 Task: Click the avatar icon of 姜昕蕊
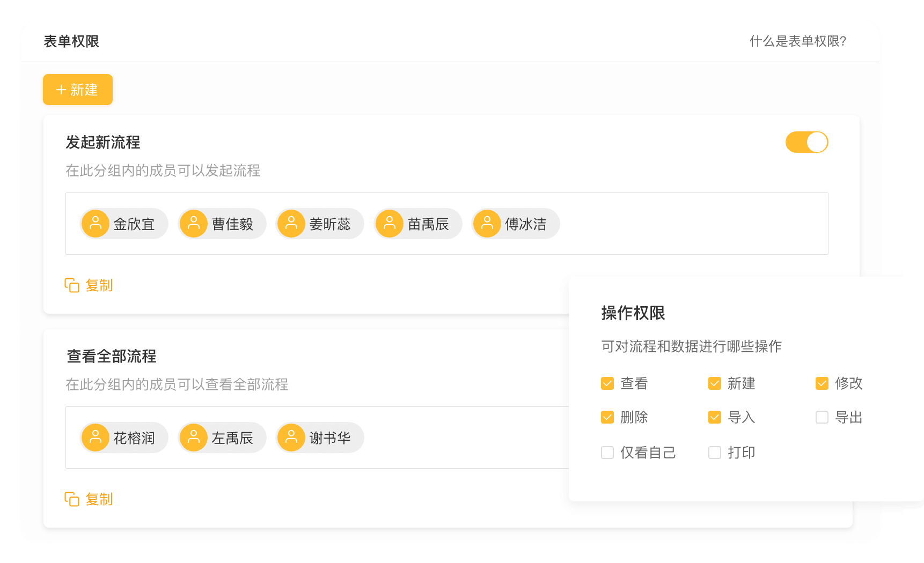(x=291, y=224)
